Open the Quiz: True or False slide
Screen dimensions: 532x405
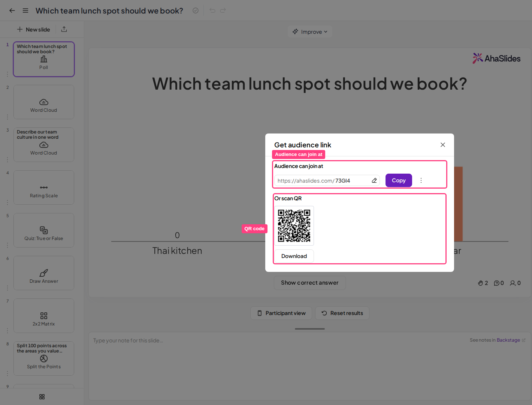point(44,230)
